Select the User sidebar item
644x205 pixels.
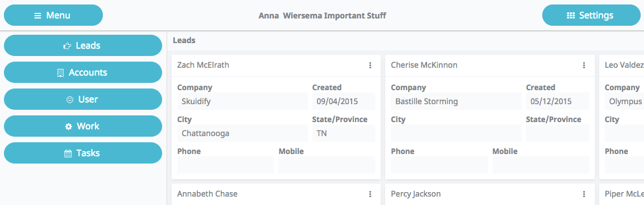[83, 99]
